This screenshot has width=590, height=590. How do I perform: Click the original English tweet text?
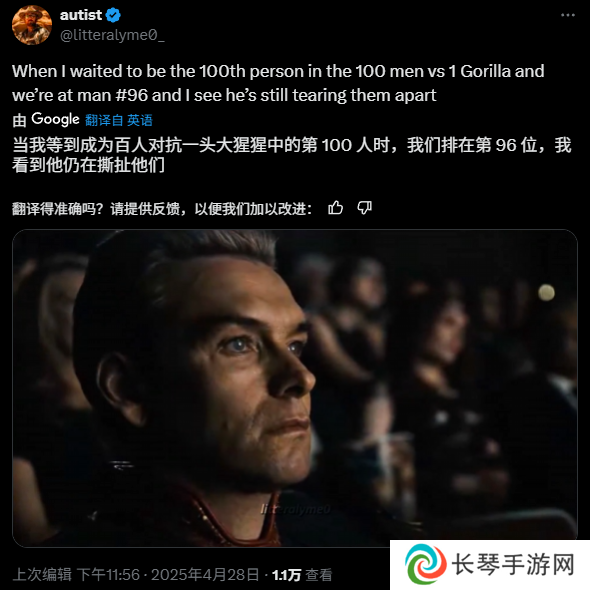click(278, 83)
